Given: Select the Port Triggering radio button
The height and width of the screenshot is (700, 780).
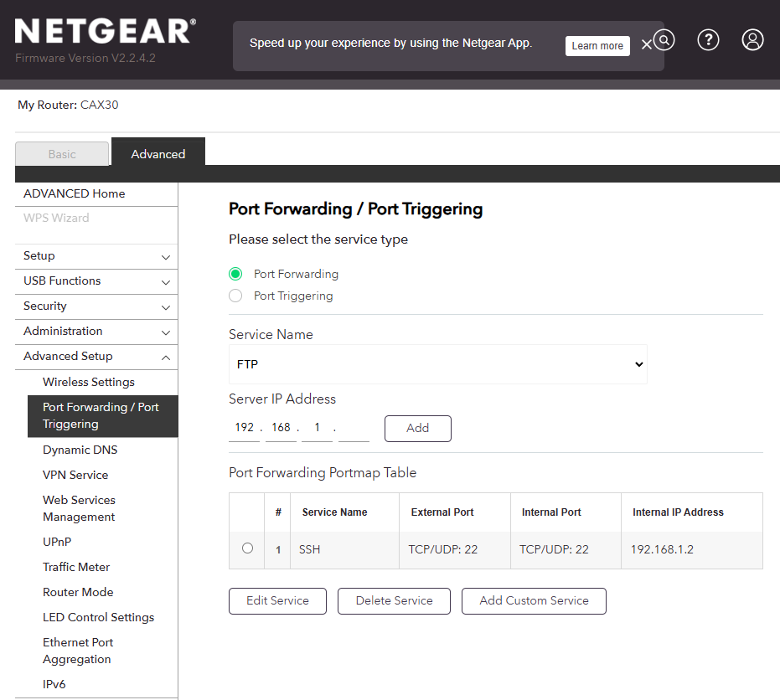Looking at the screenshot, I should [235, 296].
